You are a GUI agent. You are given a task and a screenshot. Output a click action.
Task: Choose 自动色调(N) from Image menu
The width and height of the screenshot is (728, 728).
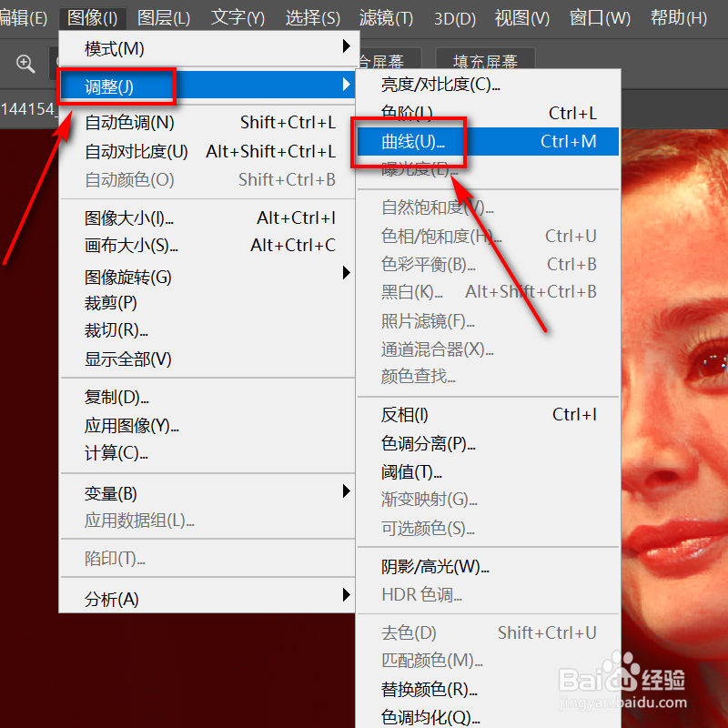pos(207,123)
